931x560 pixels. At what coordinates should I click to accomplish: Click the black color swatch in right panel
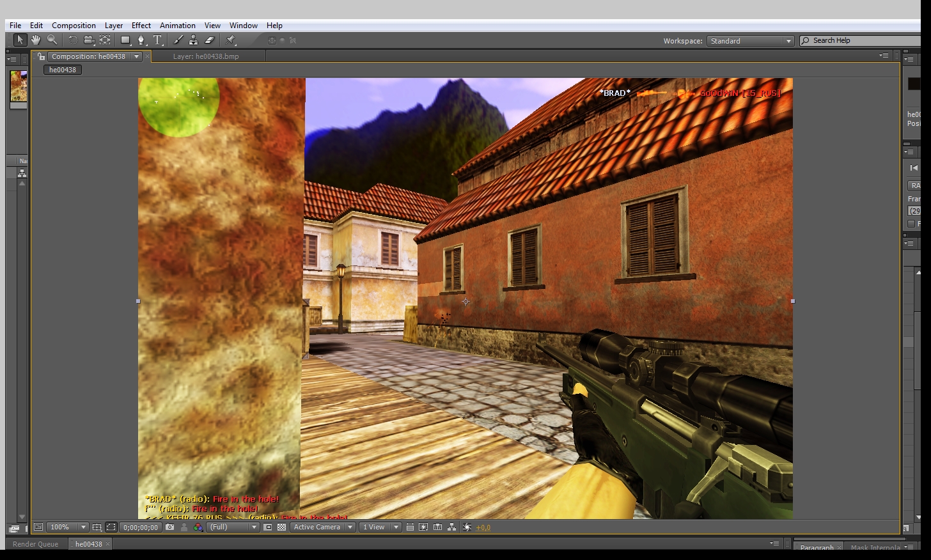coord(914,84)
